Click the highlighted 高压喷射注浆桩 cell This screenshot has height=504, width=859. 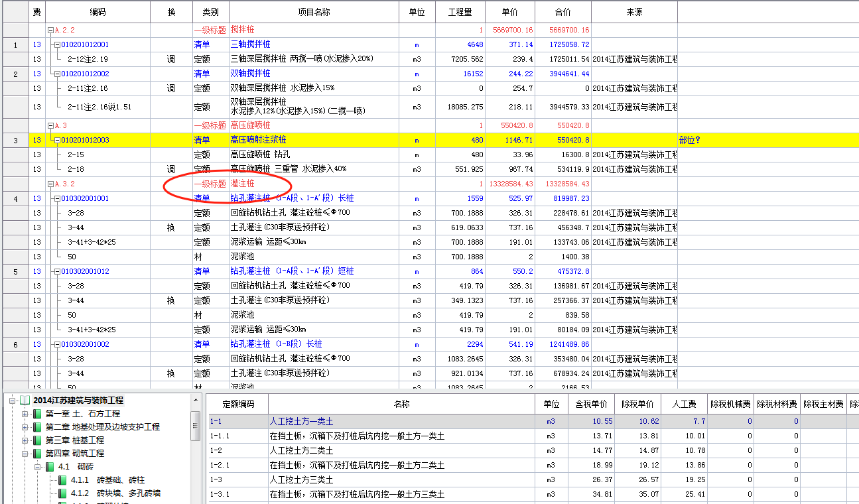coord(314,141)
